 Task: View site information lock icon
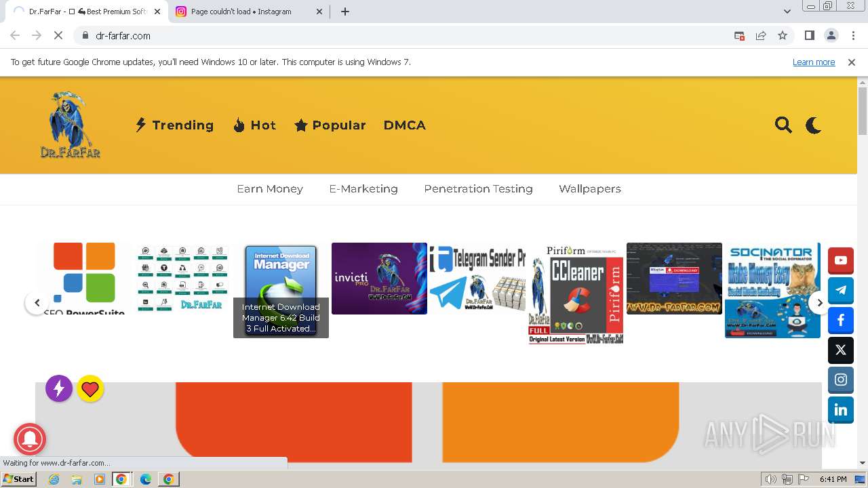pos(85,36)
